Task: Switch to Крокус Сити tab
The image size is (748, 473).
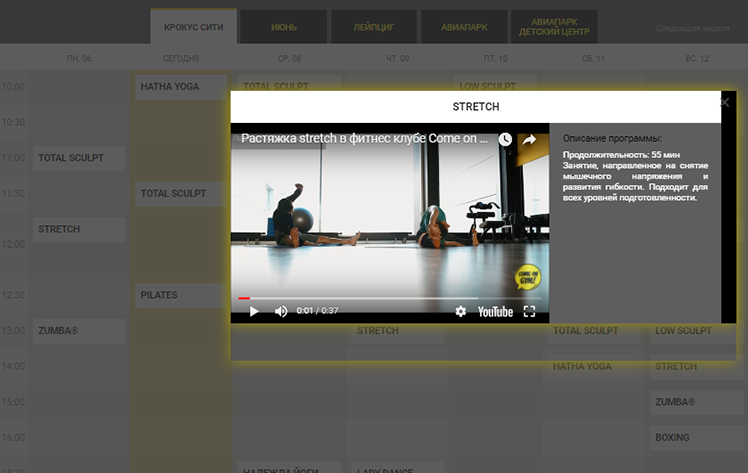Action: (194, 27)
